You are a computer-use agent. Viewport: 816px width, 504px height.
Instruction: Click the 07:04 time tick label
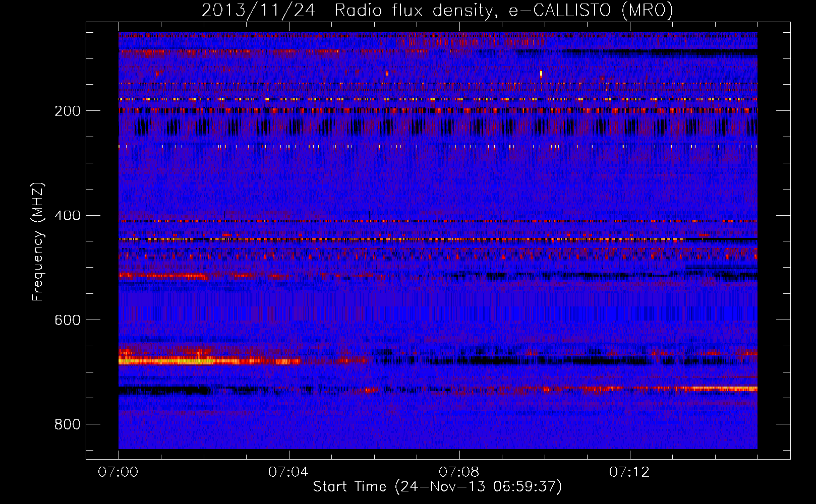(x=288, y=472)
